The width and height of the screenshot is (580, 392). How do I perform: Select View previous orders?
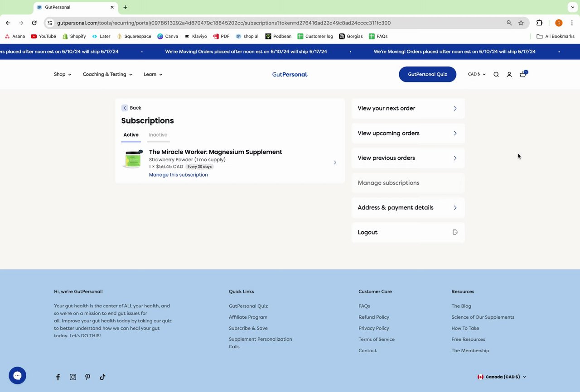(408, 158)
